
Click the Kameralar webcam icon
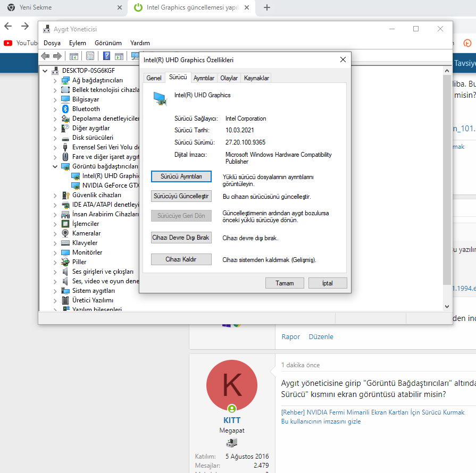pyautogui.click(x=65, y=233)
